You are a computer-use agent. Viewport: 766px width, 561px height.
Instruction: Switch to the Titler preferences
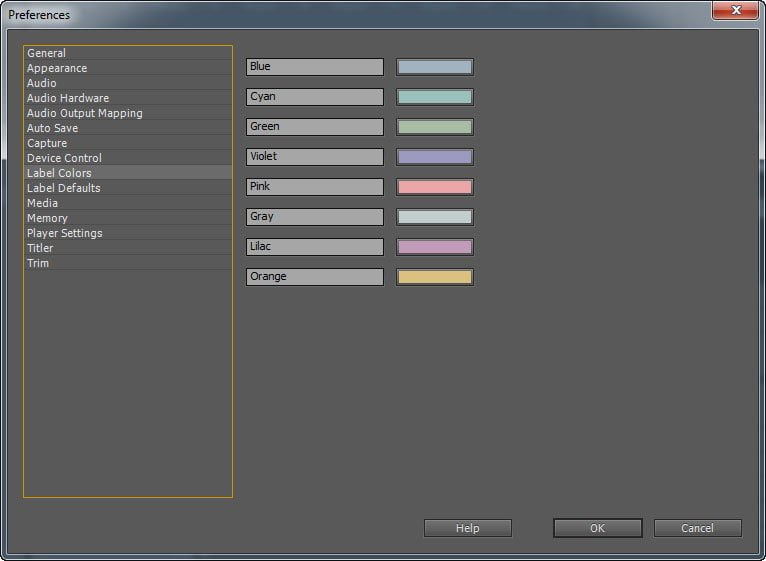click(x=128, y=248)
